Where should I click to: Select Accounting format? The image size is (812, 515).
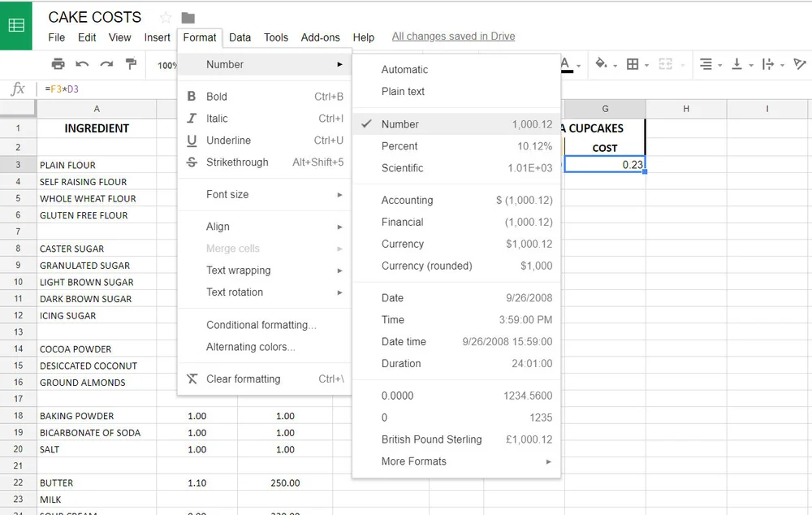pos(456,200)
